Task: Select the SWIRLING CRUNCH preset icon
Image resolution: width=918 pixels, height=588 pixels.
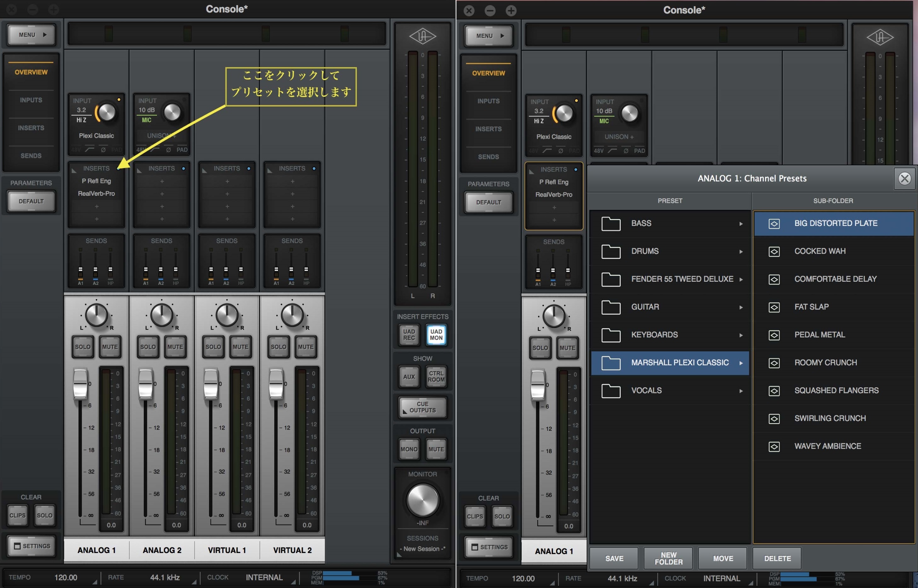Action: [x=774, y=419]
